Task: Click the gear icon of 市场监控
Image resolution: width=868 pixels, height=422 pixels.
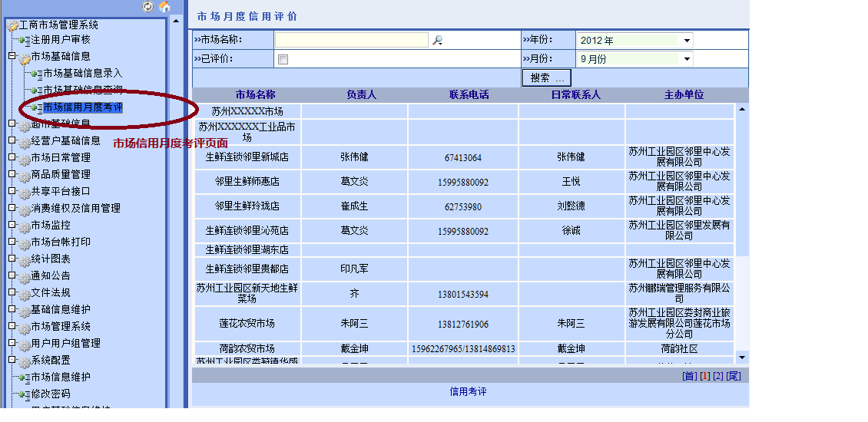Action: [x=25, y=226]
